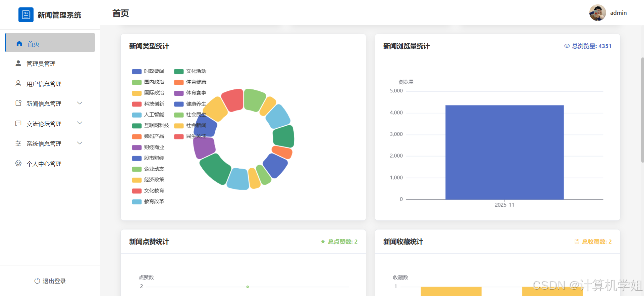Click the home icon beside 首页
This screenshot has height=296, width=644.
[x=19, y=44]
